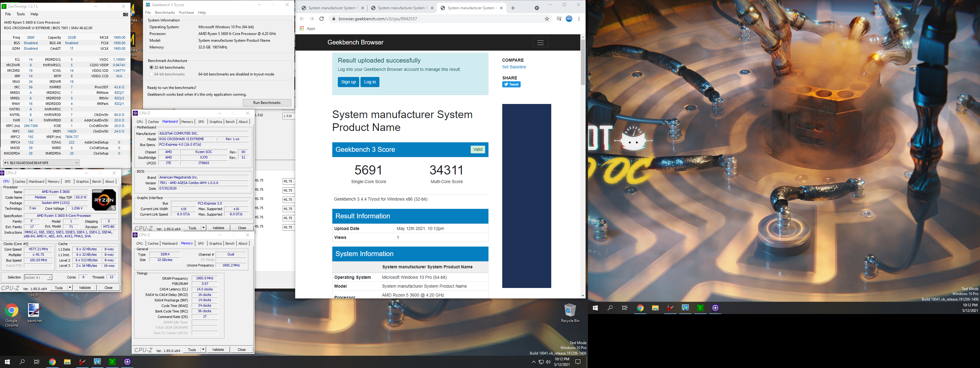Click the Sign up button

348,82
